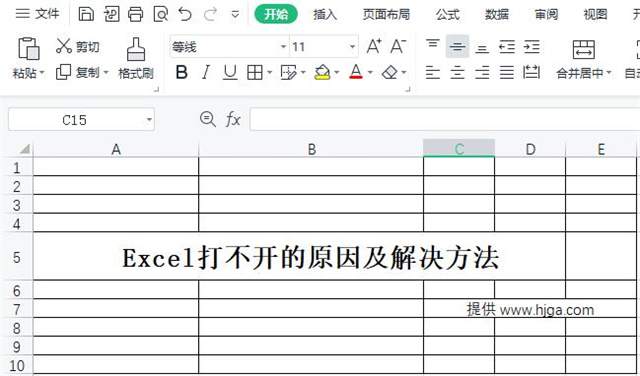
Task: Switch to the 插入 tab
Action: point(325,15)
